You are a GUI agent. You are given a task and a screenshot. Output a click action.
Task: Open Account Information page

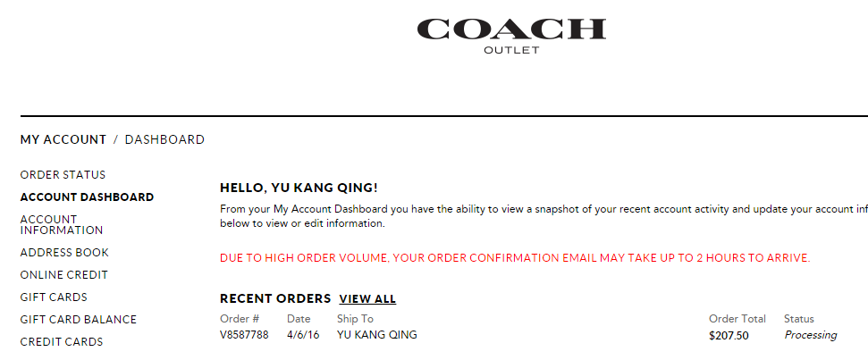pos(61,224)
